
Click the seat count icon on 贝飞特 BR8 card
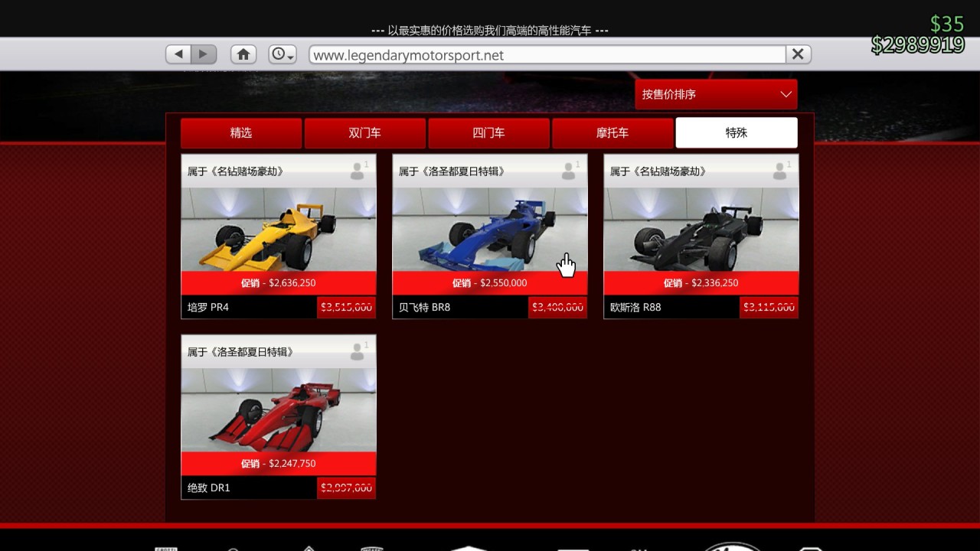(569, 171)
